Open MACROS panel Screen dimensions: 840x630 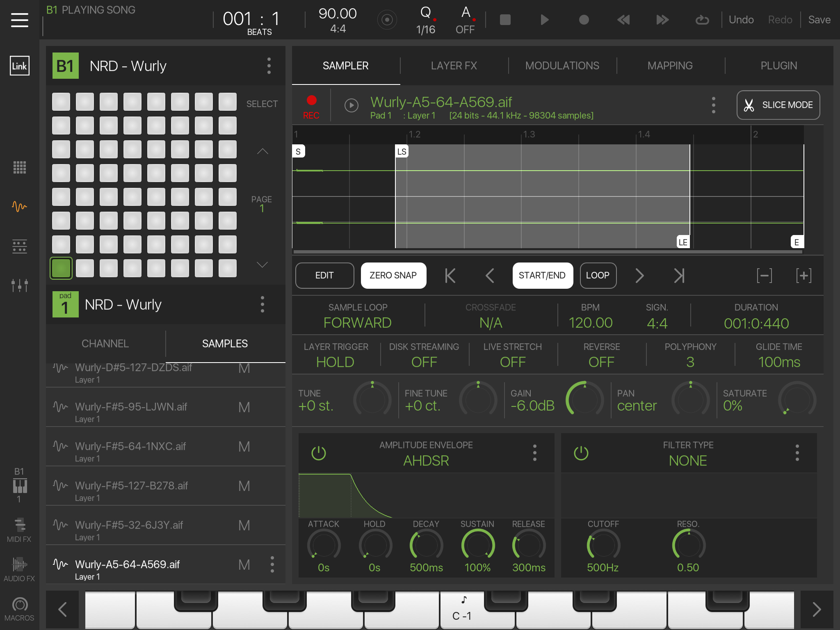pos(19,609)
